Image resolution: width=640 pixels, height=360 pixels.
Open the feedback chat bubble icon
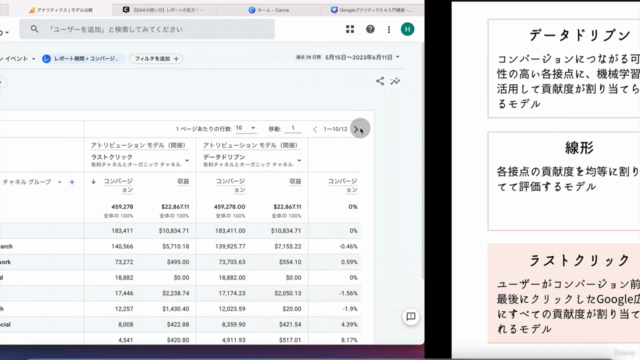point(411,316)
